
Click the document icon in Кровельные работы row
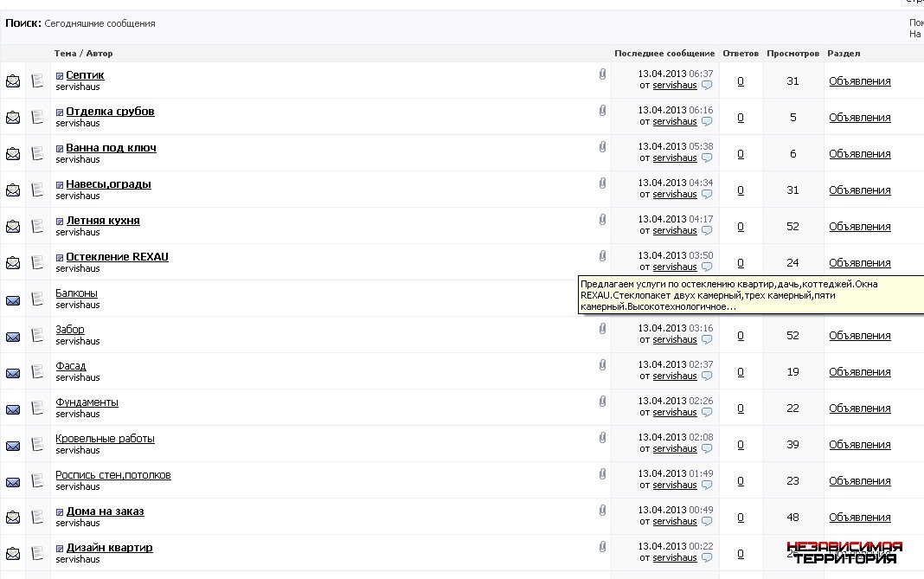click(37, 445)
